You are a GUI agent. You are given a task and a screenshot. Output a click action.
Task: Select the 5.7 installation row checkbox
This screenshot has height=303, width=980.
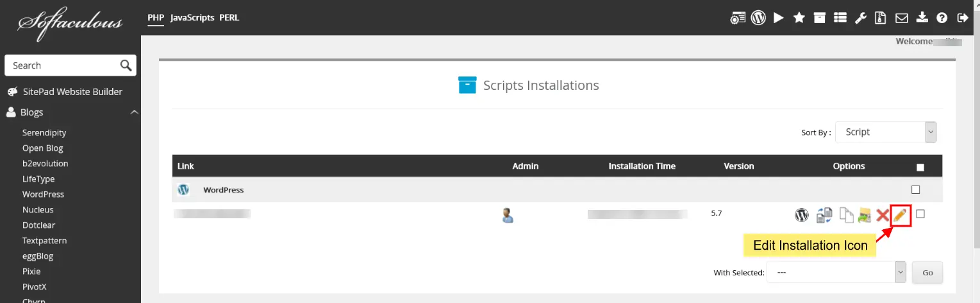920,214
